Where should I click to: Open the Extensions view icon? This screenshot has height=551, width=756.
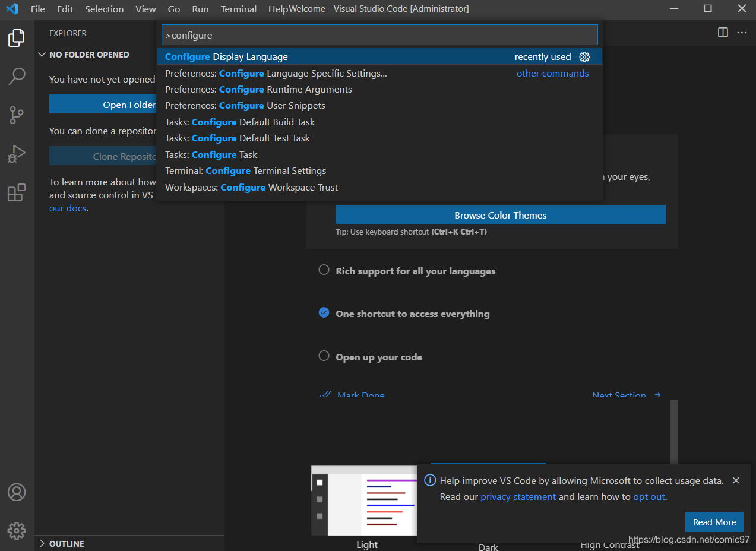pos(17,192)
